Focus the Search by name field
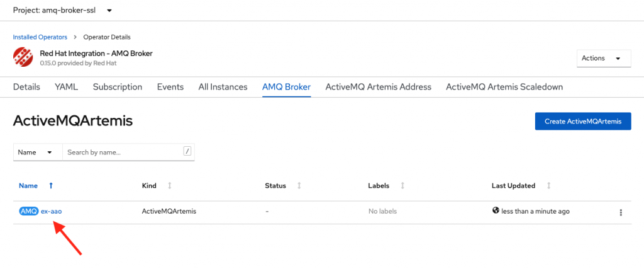Viewport: 644px width, 269px height. tap(123, 152)
